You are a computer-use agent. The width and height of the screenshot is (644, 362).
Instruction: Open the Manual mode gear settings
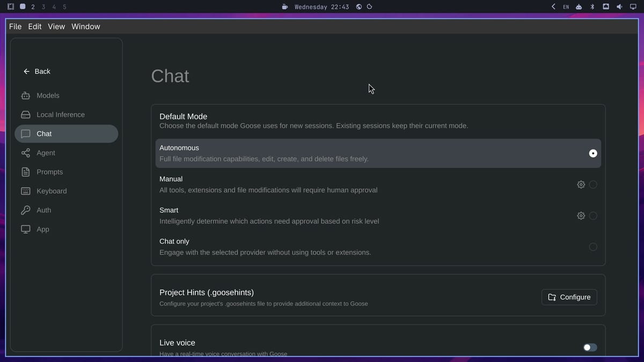click(581, 184)
